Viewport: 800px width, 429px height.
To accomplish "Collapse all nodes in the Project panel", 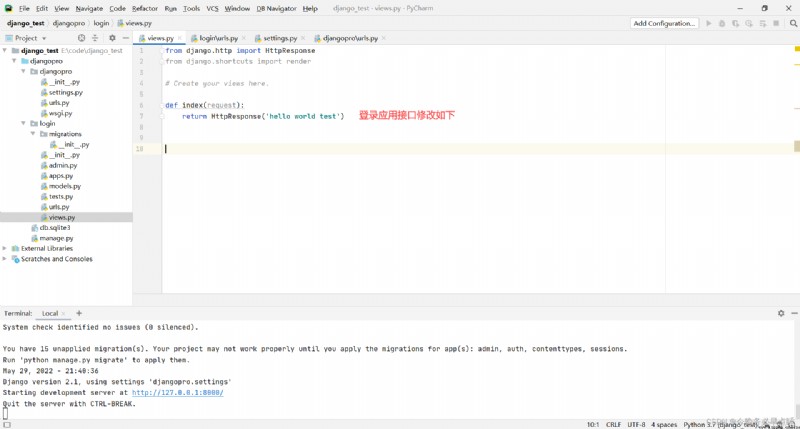I will point(95,38).
